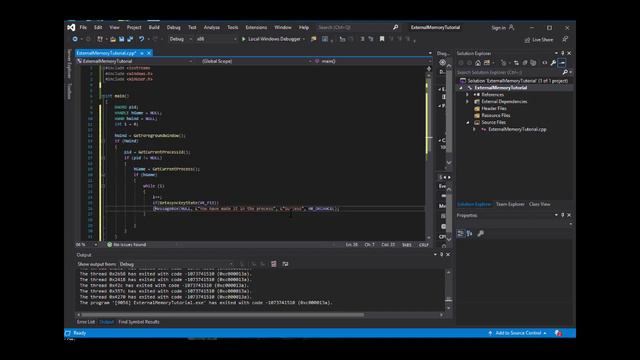The width and height of the screenshot is (640, 360).
Task: Select ExternalMemoryTutorial.cpp in Solution Explorer
Action: tap(517, 129)
